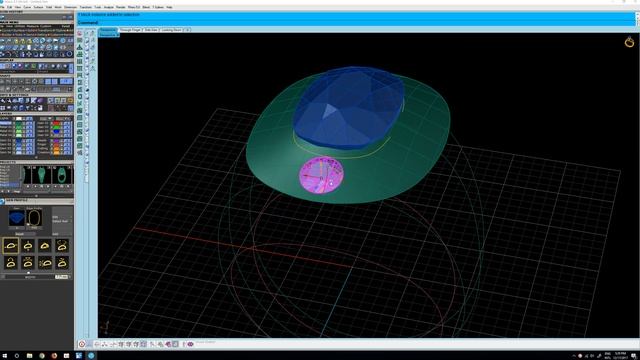Choose fourth ring style in top row
Viewport: 640px width, 360px height.
pyautogui.click(x=62, y=246)
